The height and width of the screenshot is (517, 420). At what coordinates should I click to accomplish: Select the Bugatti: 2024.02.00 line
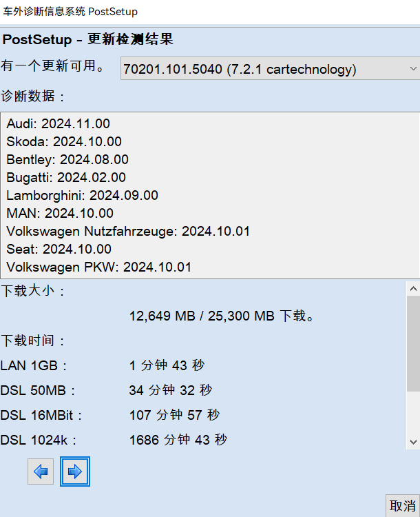point(66,177)
